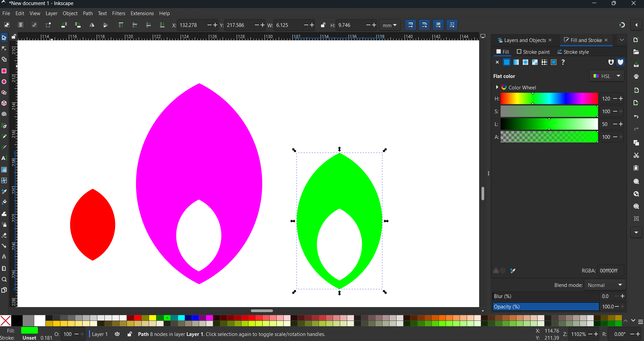Click Flip horizontally icon in toolbar
Image resolution: width=644 pixels, height=341 pixels.
[x=92, y=25]
